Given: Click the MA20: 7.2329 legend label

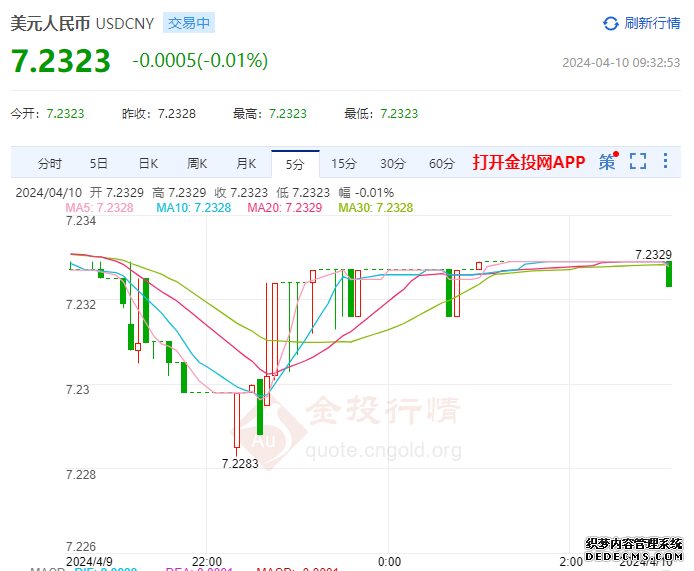Looking at the screenshot, I should click(x=285, y=208).
